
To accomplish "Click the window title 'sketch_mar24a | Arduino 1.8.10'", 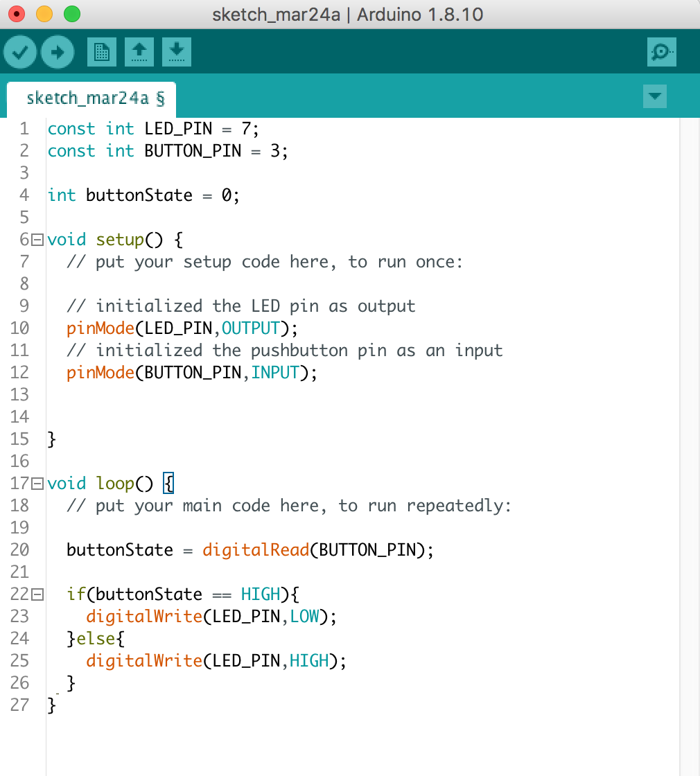I will click(347, 15).
